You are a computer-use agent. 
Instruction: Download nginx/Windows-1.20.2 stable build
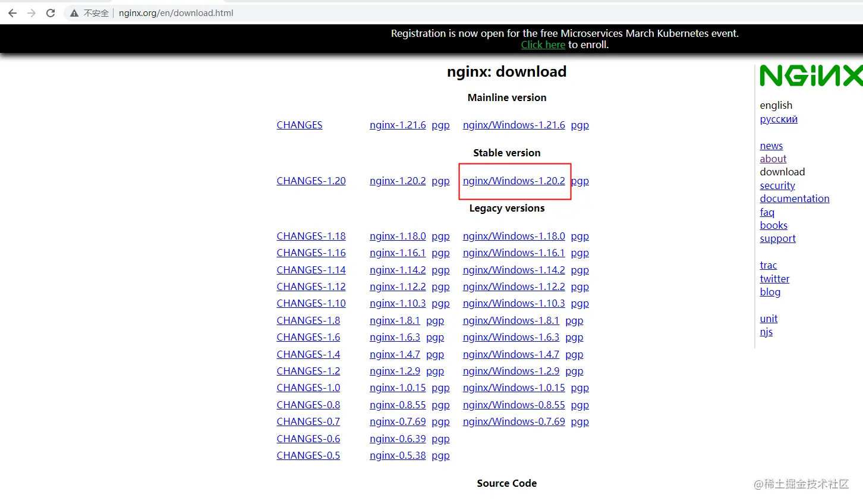[514, 181]
